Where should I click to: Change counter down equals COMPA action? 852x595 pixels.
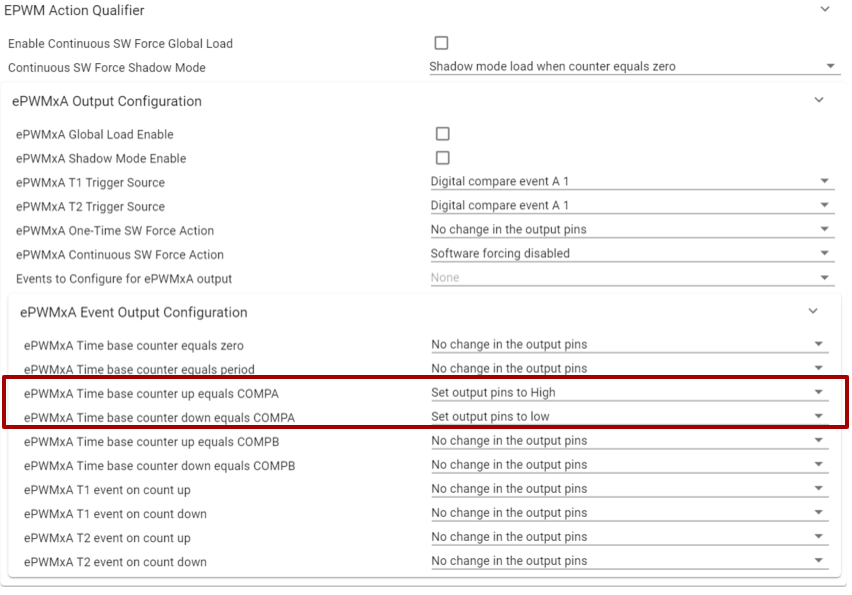(629, 417)
